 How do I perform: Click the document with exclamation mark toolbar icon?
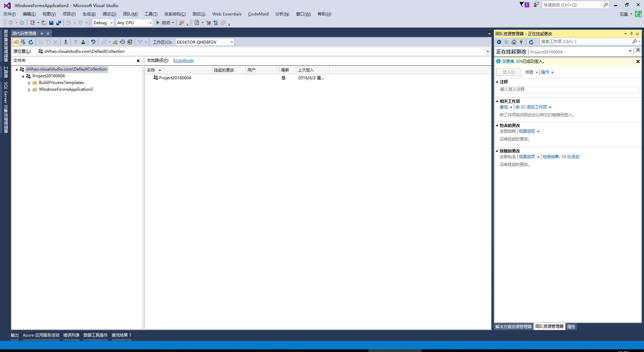pos(197,23)
